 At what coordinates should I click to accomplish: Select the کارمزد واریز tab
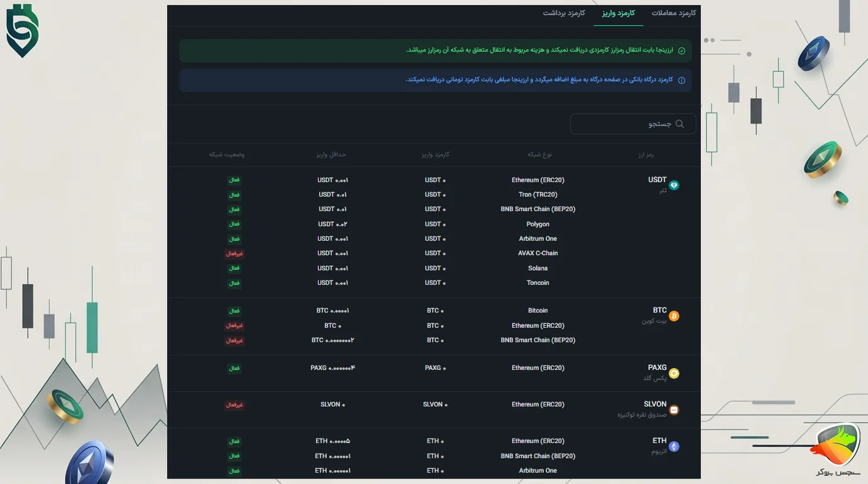(618, 13)
